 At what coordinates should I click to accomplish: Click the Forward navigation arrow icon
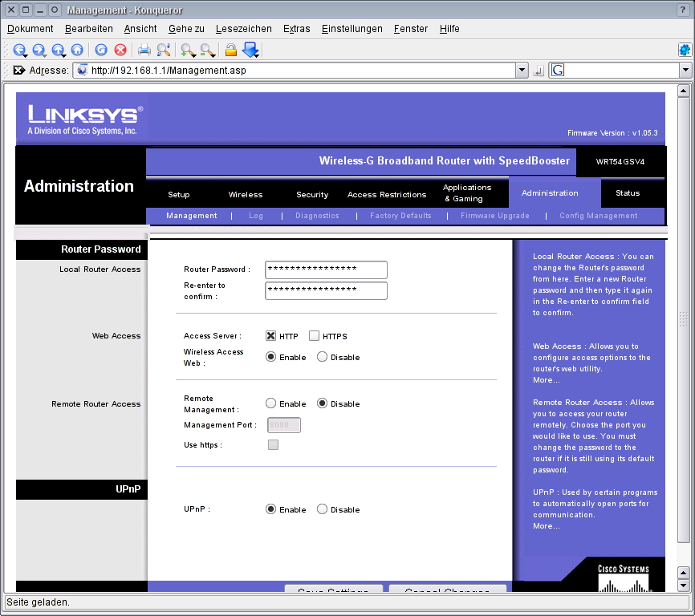point(39,50)
